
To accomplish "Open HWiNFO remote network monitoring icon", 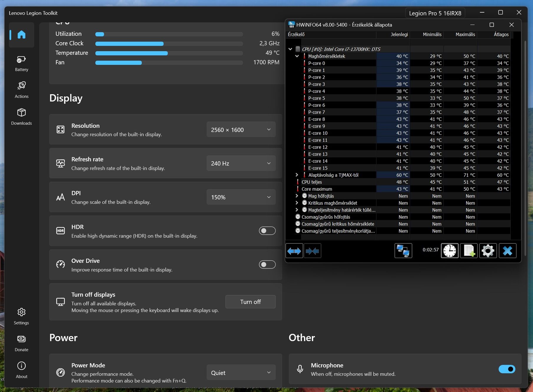I will (403, 251).
